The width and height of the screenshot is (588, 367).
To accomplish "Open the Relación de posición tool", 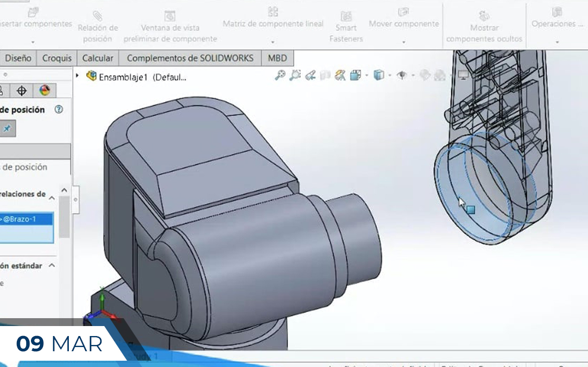I will 98,27.
